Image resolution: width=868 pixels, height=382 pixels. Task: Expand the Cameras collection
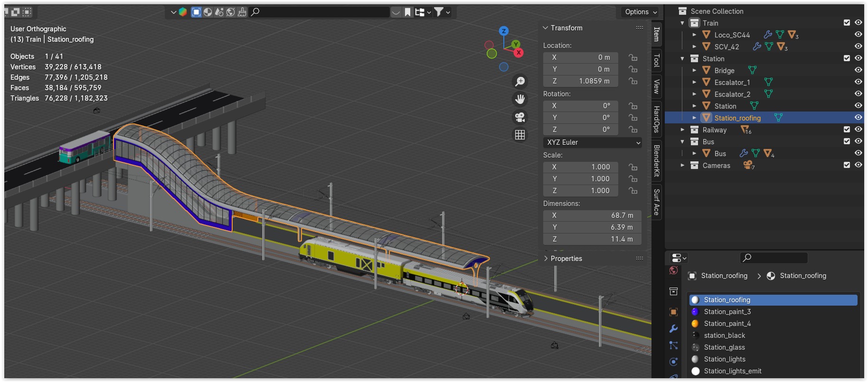coord(682,165)
